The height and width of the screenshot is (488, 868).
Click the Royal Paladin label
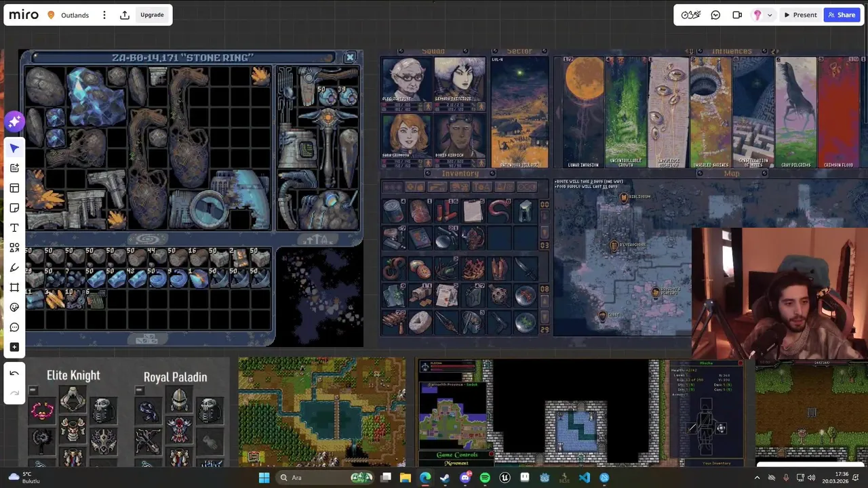click(x=175, y=377)
